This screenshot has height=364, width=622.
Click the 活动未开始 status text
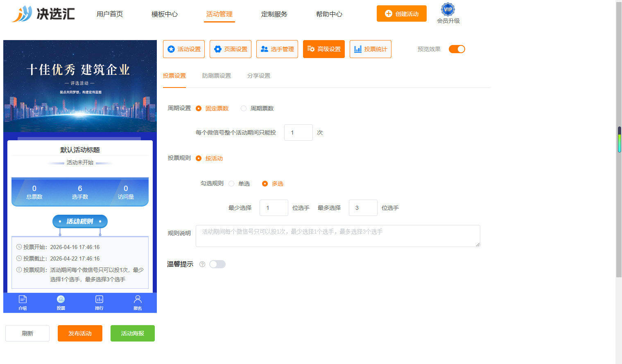pos(80,162)
